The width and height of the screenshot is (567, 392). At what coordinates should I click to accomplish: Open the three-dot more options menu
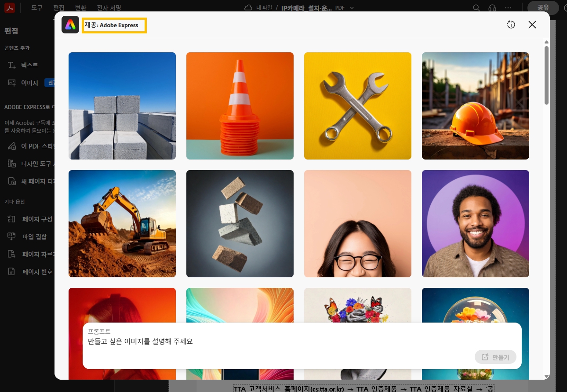pyautogui.click(x=508, y=8)
